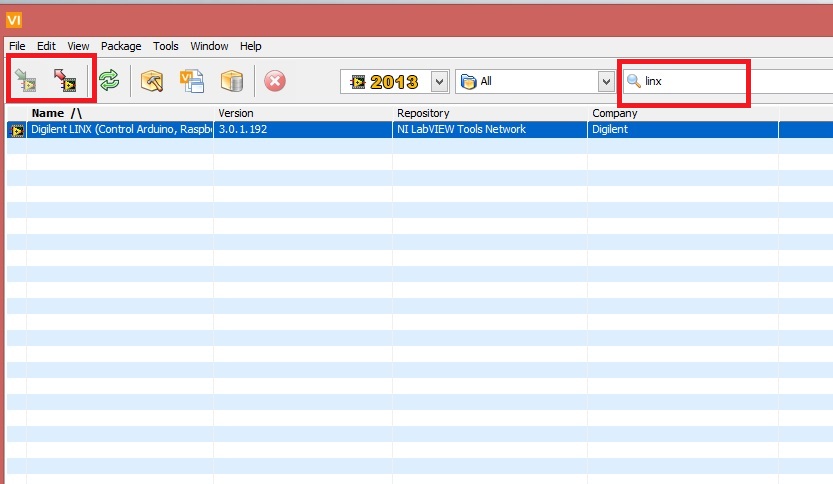Refresh the package list with green arrows
This screenshot has width=833, height=484.
click(x=109, y=81)
